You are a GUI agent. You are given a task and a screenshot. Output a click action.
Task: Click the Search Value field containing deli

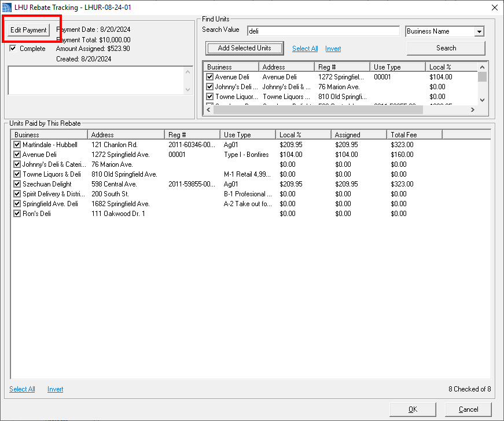(x=323, y=31)
